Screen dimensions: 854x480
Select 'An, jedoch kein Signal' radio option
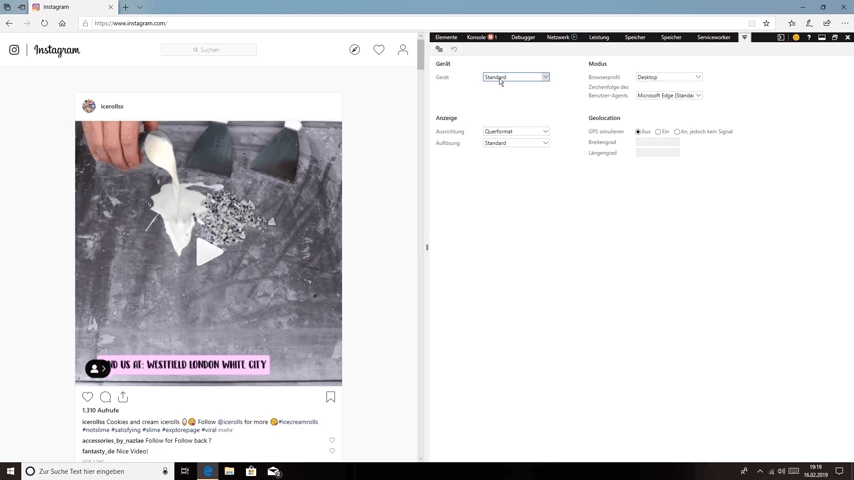(x=677, y=132)
